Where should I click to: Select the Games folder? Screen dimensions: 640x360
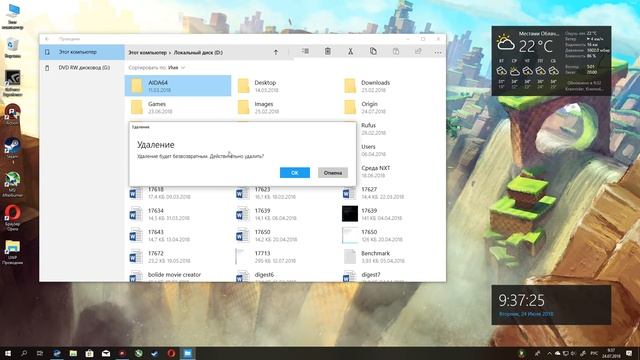click(178, 107)
